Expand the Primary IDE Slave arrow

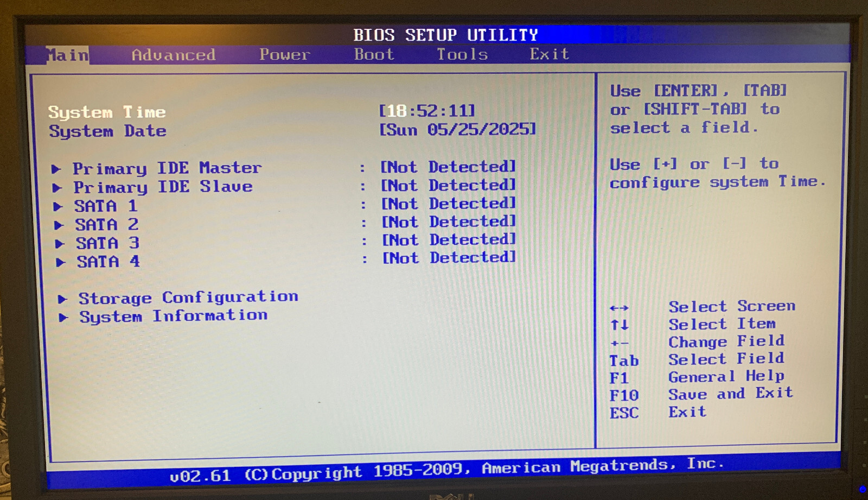tap(57, 188)
